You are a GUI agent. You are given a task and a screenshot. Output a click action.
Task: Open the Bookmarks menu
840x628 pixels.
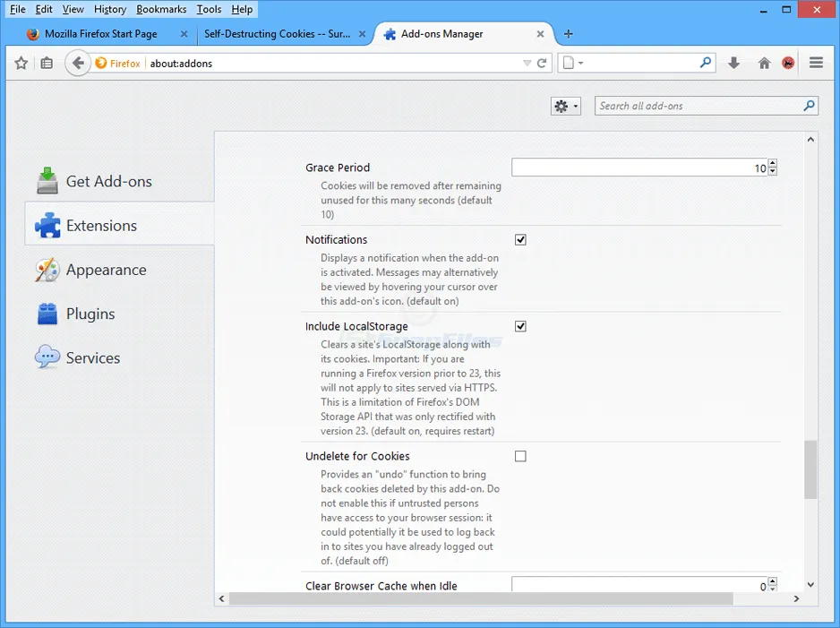click(x=161, y=9)
